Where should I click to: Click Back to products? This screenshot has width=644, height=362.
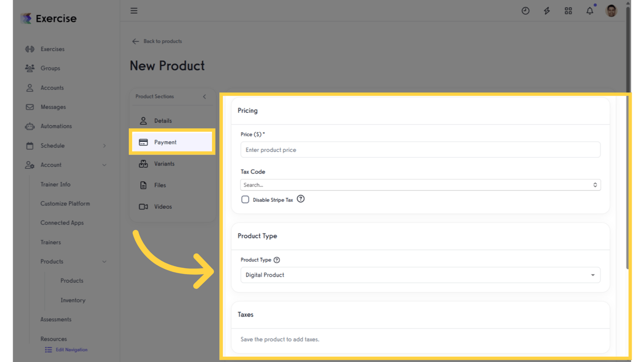point(157,41)
